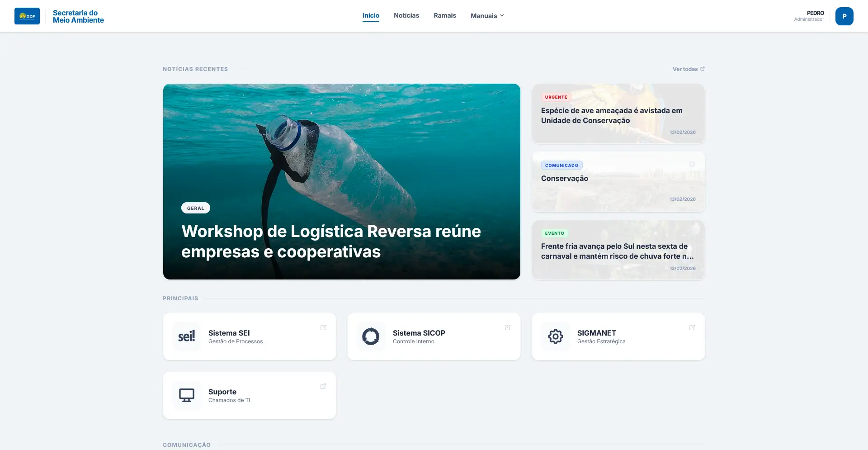Click the URGENTE tag

click(x=556, y=97)
